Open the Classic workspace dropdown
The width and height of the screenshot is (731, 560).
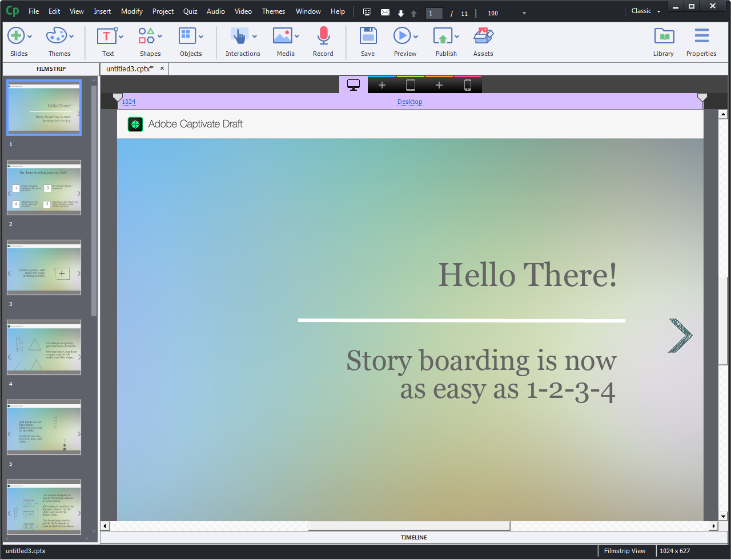645,11
